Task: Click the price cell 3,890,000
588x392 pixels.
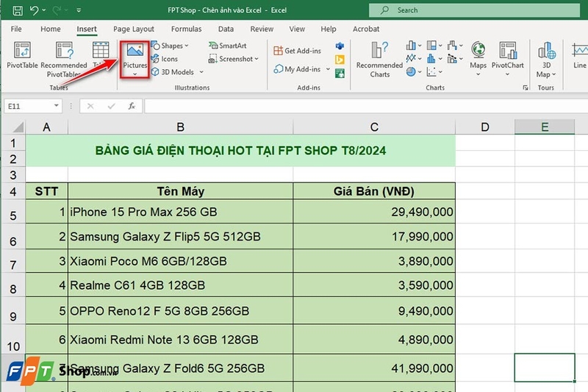Action: pyautogui.click(x=374, y=261)
